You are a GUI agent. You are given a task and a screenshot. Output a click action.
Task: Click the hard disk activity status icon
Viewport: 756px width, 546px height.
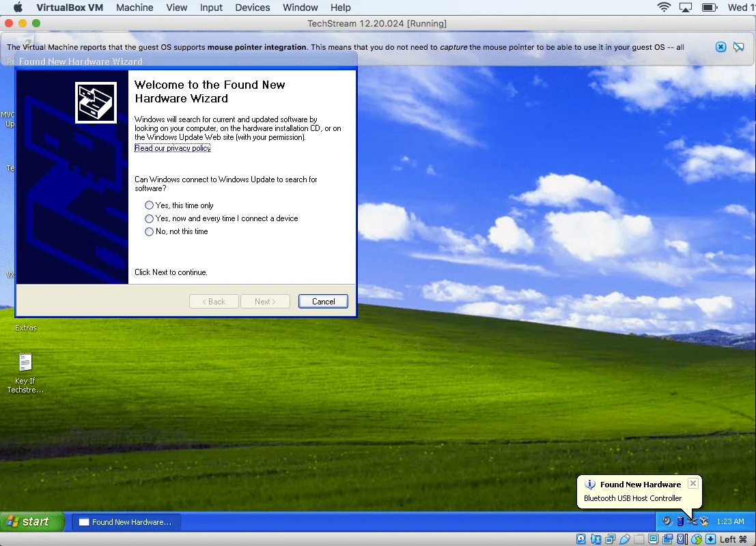click(581, 539)
